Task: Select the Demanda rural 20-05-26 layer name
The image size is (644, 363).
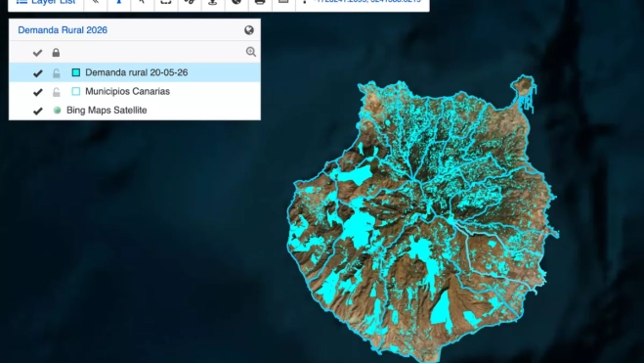Action: (x=137, y=72)
